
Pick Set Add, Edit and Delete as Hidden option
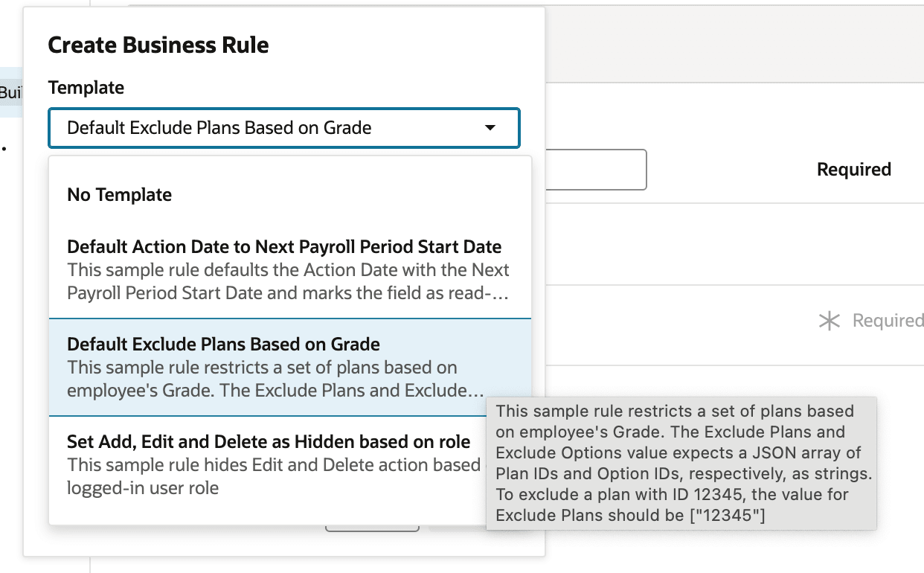(269, 442)
